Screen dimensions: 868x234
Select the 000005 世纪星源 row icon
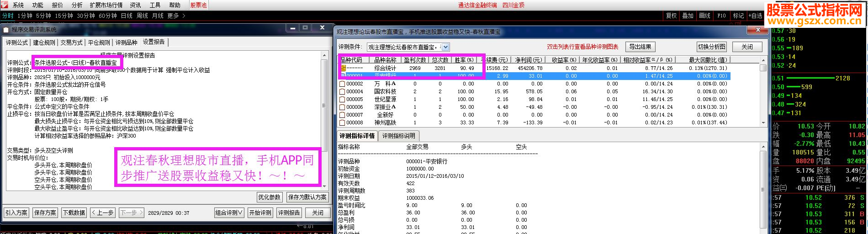[342, 99]
